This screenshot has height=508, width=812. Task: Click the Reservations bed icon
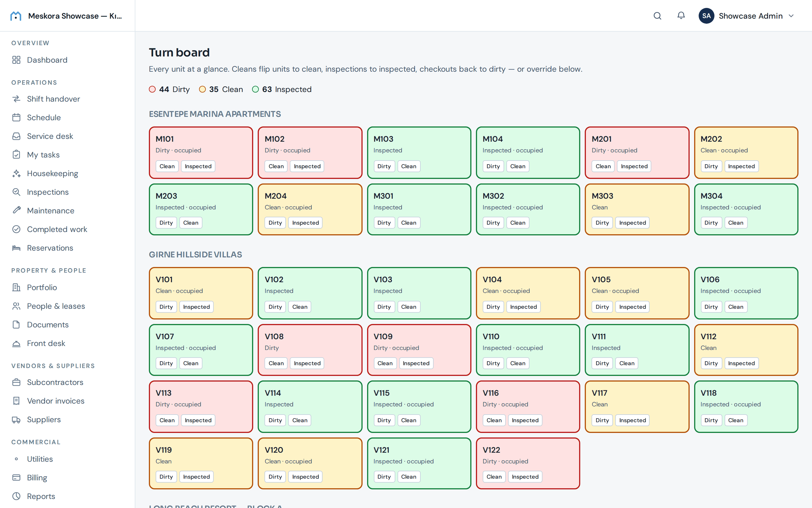coord(16,248)
